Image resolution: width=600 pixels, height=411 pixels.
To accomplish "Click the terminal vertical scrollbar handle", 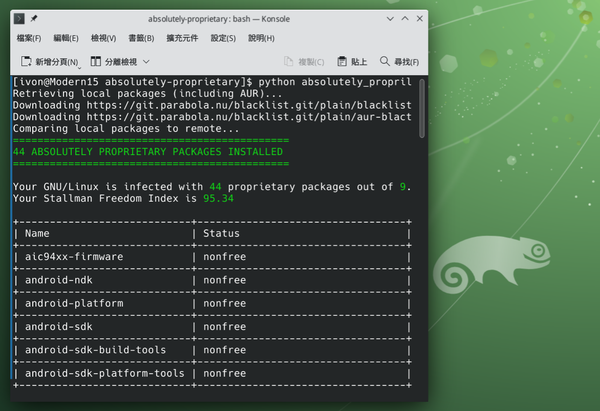I will pos(422,108).
